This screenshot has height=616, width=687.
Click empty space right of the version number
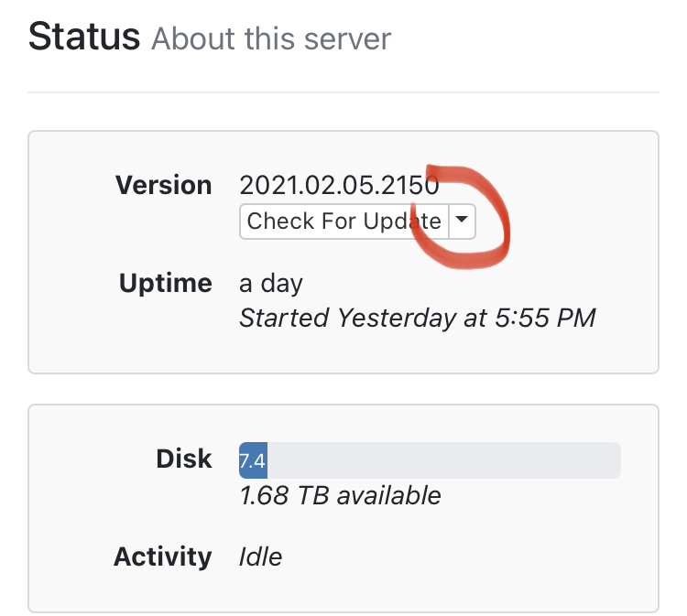577,185
